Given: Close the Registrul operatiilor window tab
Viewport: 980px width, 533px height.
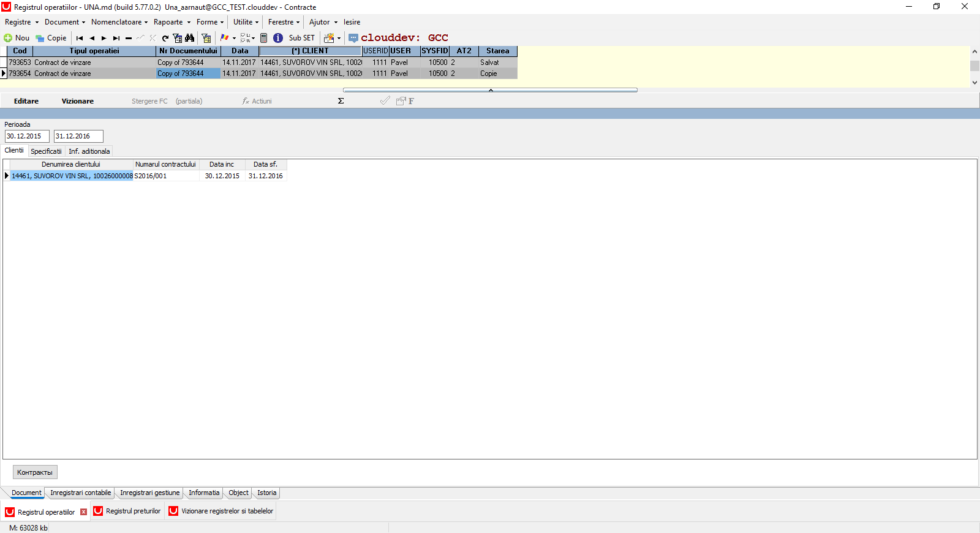Looking at the screenshot, I should click(x=84, y=512).
